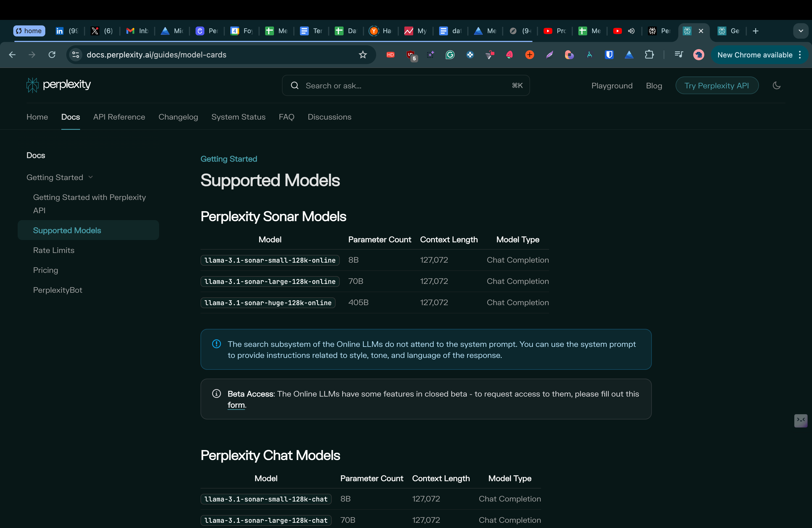Open the tab search dropdown arrow

[800, 31]
